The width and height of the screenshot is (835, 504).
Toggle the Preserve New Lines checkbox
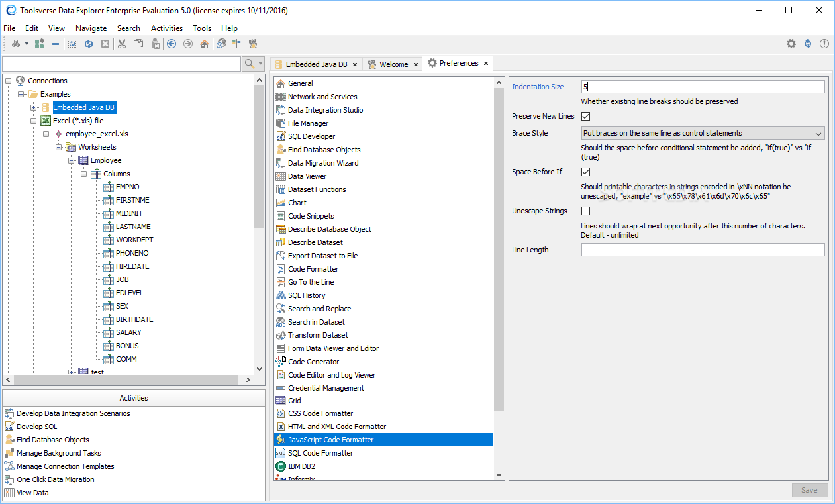click(x=586, y=117)
